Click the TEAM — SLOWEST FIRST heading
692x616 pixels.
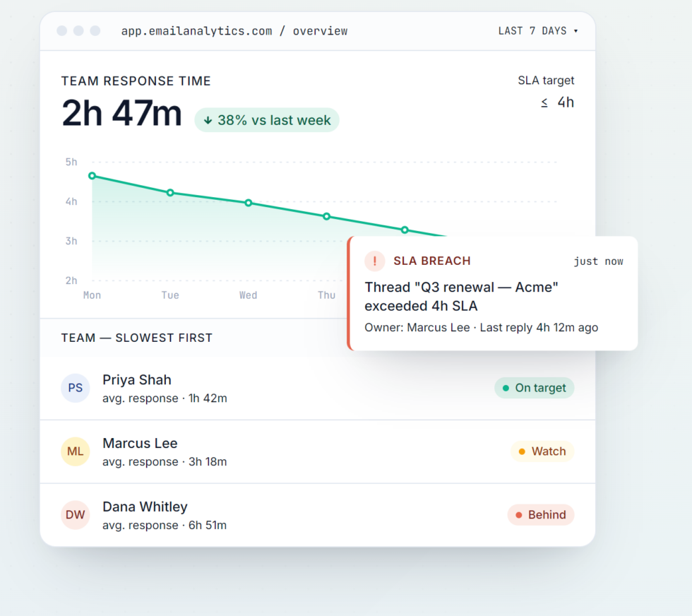[137, 338]
